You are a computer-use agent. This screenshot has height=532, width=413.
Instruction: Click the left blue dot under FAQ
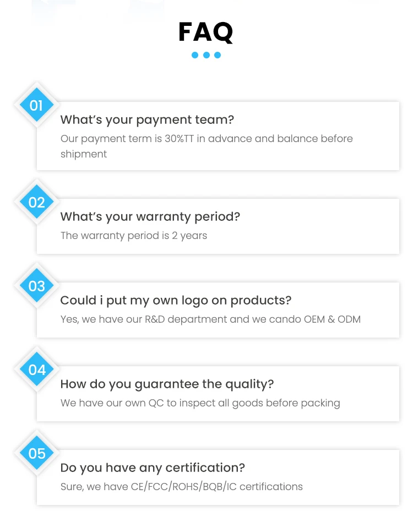(195, 55)
